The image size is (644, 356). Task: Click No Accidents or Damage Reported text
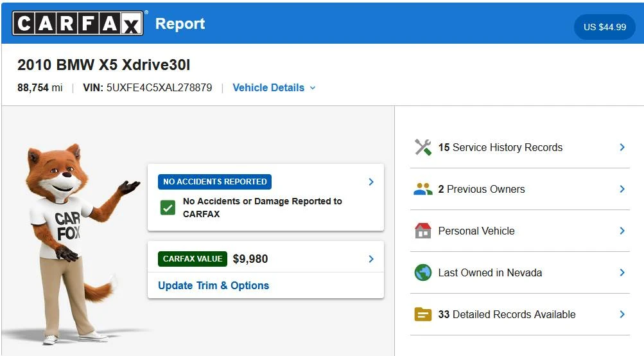pos(263,208)
